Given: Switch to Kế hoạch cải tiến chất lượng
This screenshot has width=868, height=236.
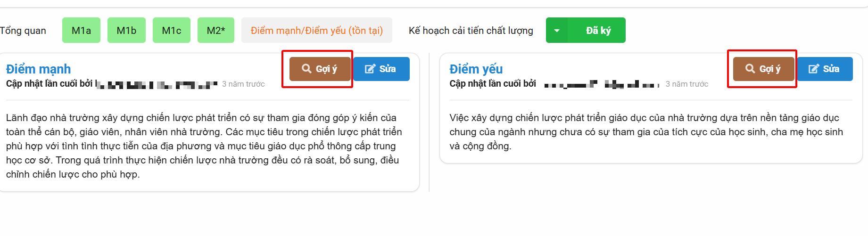Looking at the screenshot, I should pos(471,31).
